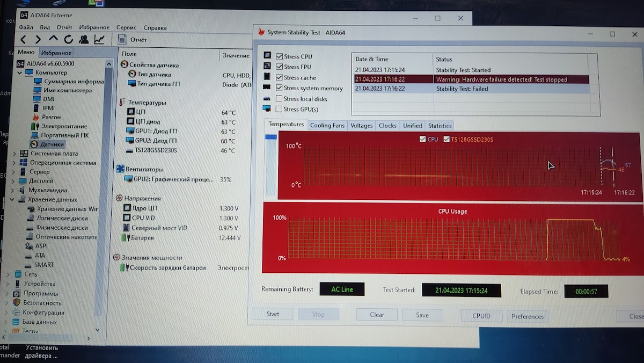This screenshot has height=363, width=644.
Task: Open Preferences in stability test
Action: [x=528, y=316]
